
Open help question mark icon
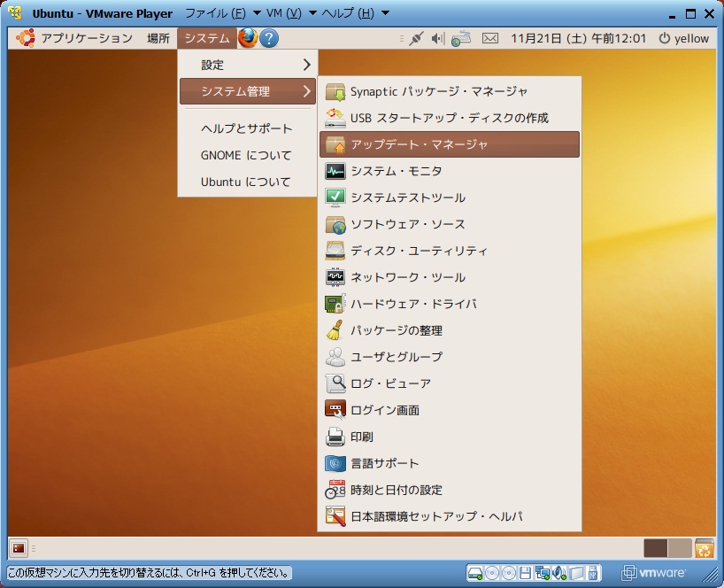click(269, 38)
